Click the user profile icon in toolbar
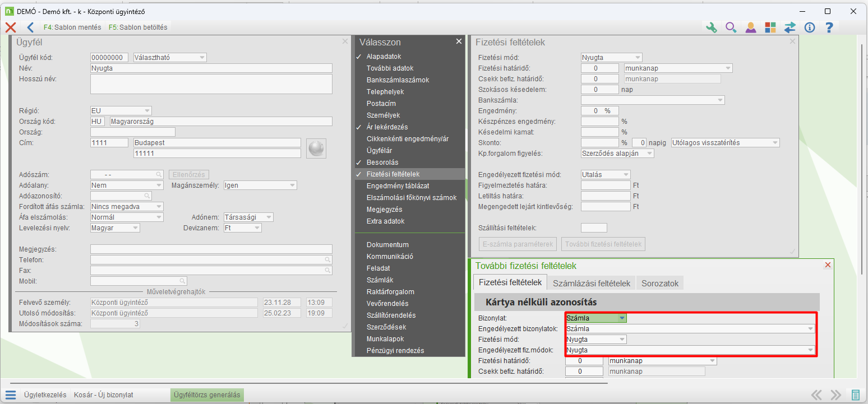868x404 pixels. 750,27
